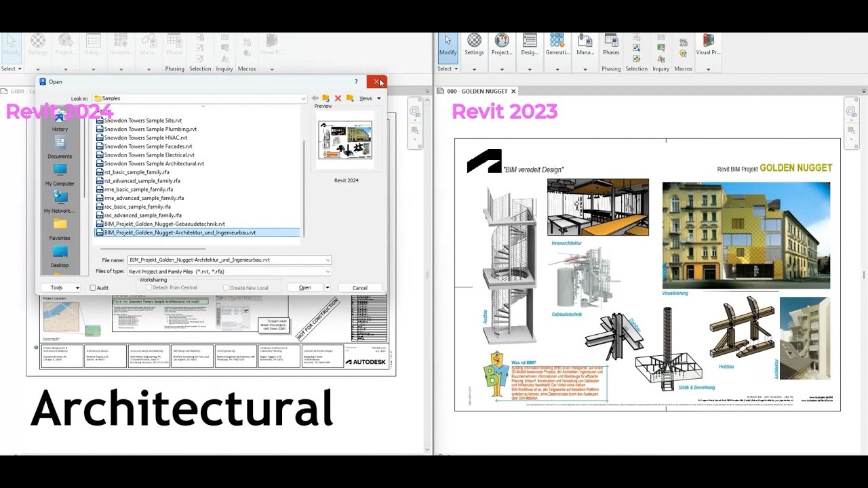Expand Select dropdown in Revit 2023 ribbon
This screenshot has height=488, width=868.
448,68
